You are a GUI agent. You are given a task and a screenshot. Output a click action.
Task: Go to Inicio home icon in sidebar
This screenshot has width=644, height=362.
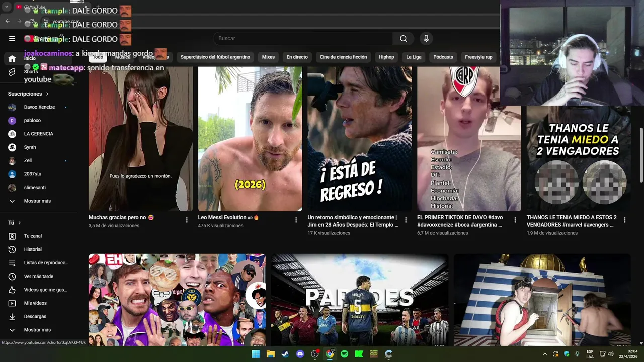click(x=12, y=59)
